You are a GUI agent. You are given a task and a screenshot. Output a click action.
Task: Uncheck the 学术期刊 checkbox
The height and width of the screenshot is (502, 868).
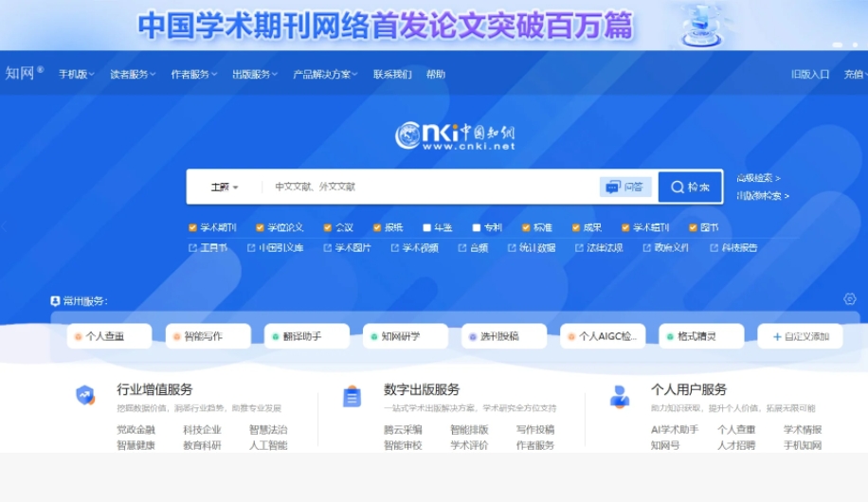[x=192, y=227]
